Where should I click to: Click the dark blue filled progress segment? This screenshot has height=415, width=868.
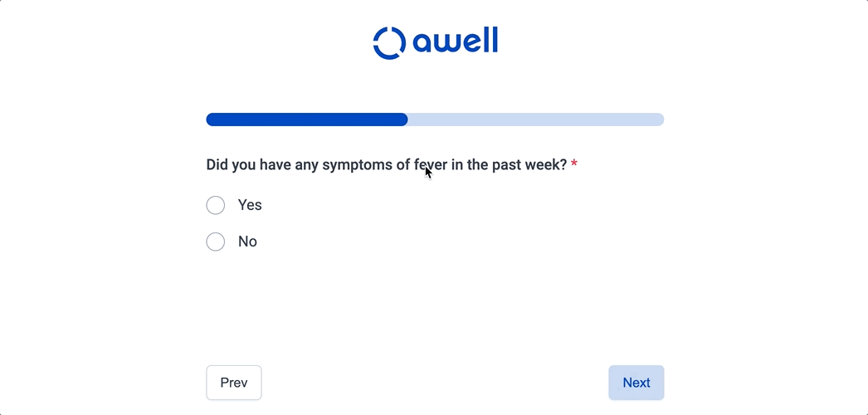point(307,120)
